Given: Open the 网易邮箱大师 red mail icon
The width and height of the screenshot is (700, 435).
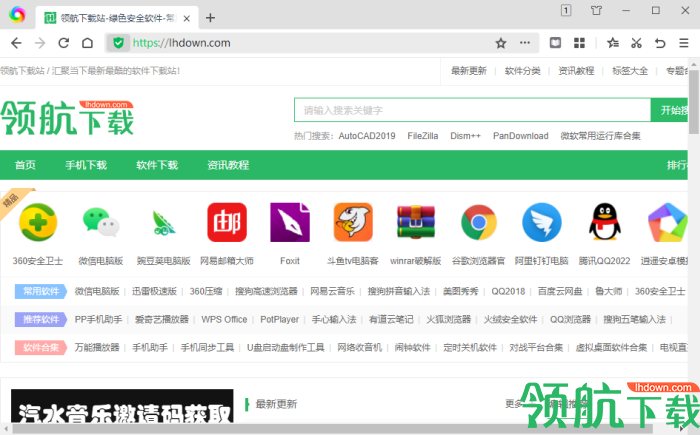Looking at the screenshot, I should click(227, 222).
